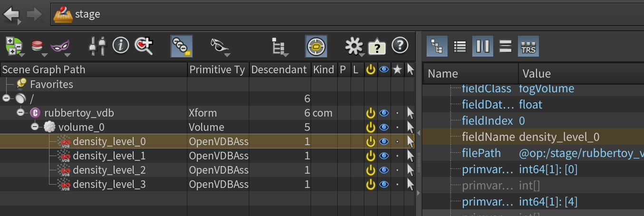Viewport: 644px width, 216px height.
Task: Collapse the volume_0 tree node
Action: [x=35, y=128]
